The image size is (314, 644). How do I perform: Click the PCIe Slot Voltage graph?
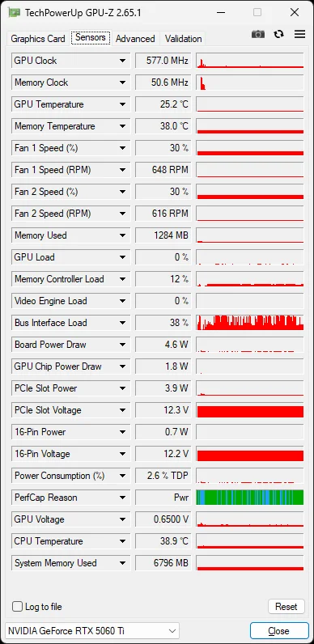[250, 410]
